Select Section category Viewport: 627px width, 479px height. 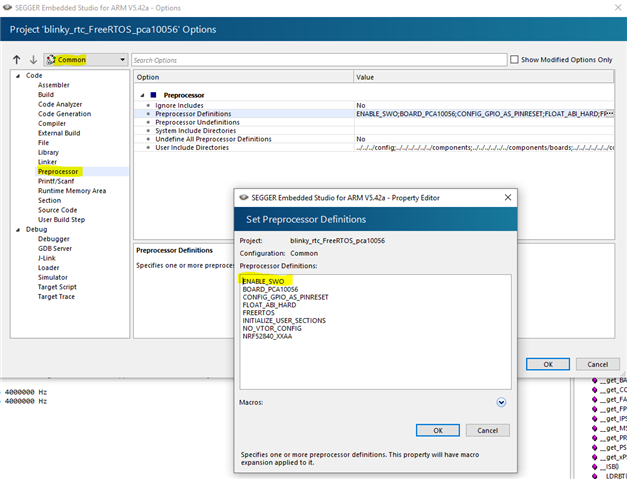49,200
